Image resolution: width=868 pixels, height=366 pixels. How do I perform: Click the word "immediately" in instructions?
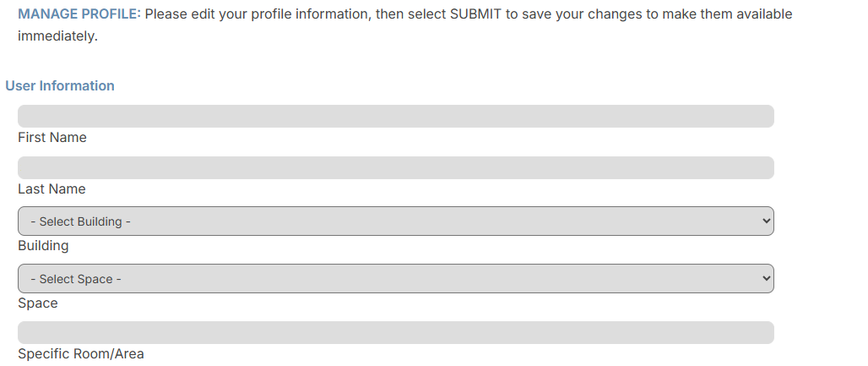(57, 36)
